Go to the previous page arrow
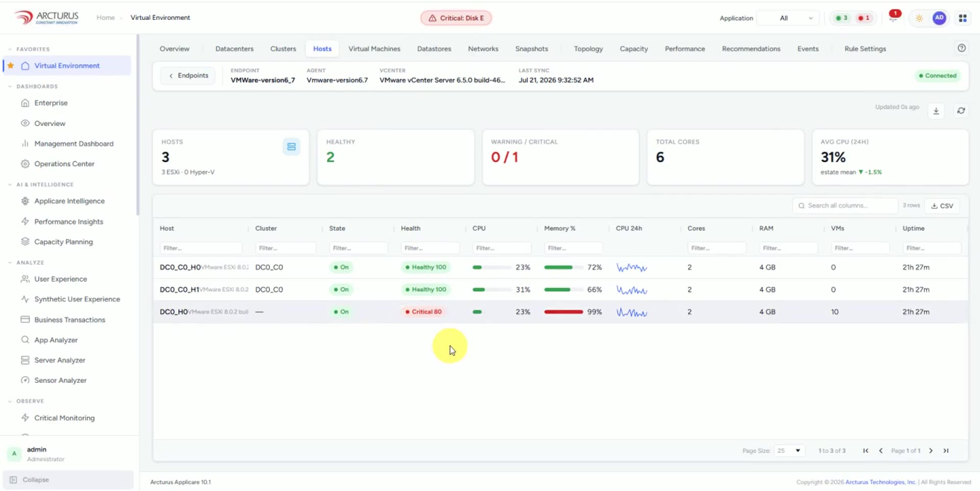The image size is (980, 491). click(x=880, y=451)
